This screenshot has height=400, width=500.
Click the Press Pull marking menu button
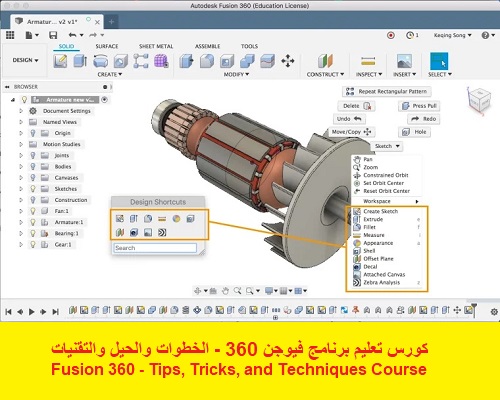[x=419, y=106]
